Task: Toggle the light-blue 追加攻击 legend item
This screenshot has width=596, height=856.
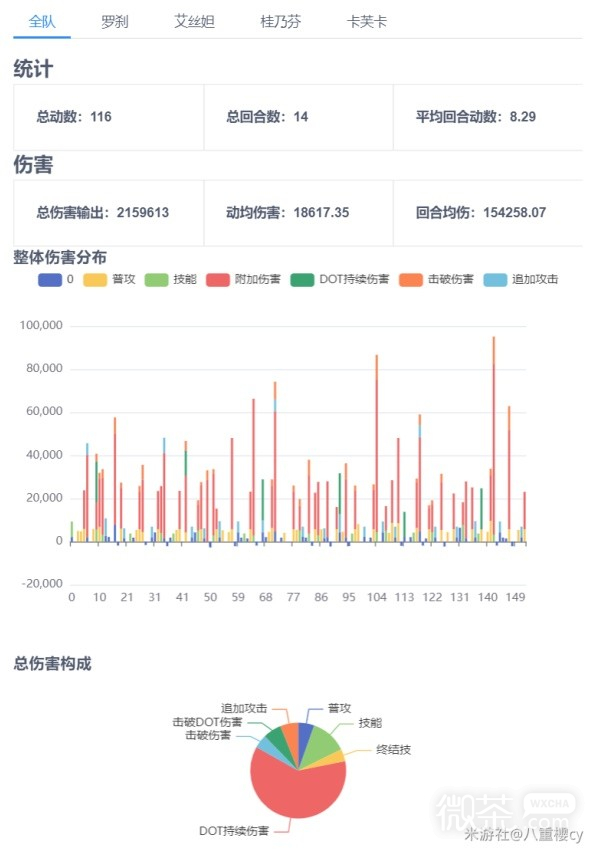Action: pyautogui.click(x=521, y=280)
